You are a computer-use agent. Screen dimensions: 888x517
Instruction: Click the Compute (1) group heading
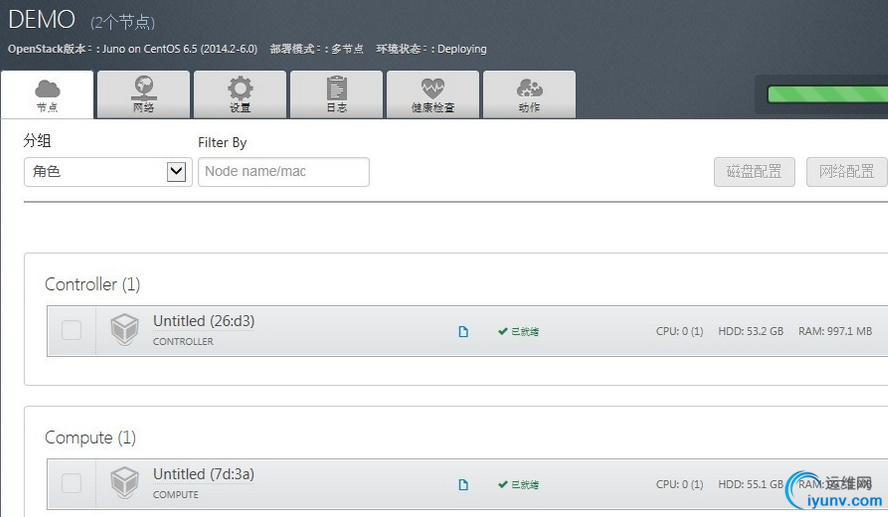coord(90,438)
